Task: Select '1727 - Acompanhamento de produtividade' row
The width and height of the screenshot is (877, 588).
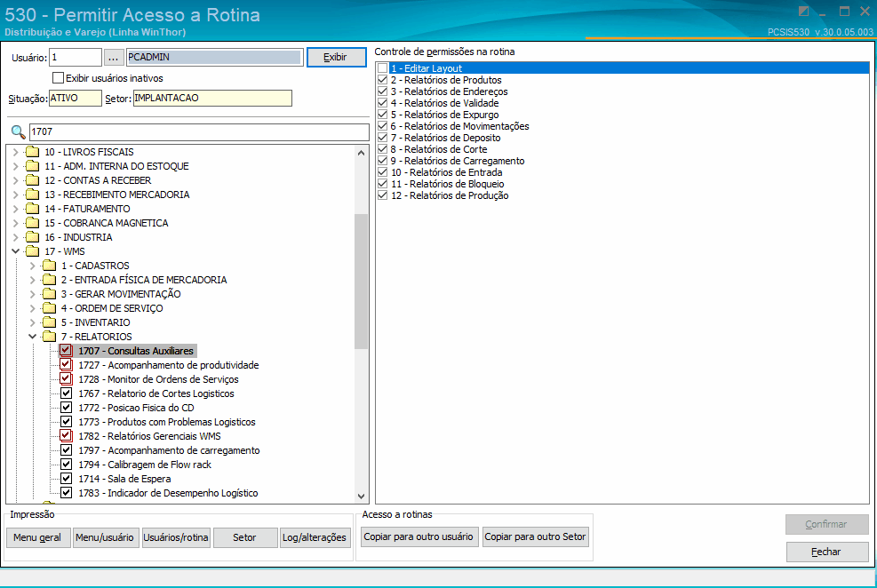Action: click(x=168, y=365)
